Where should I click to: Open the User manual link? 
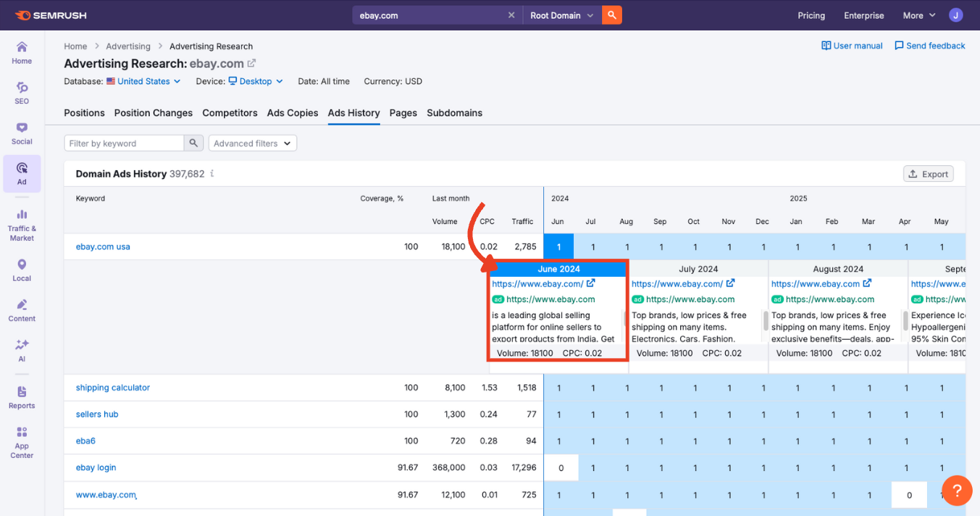click(852, 45)
